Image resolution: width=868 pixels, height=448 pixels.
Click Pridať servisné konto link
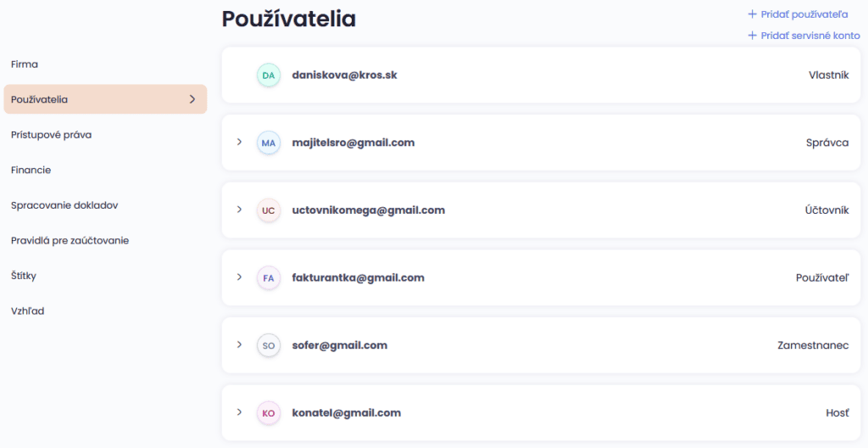click(804, 36)
